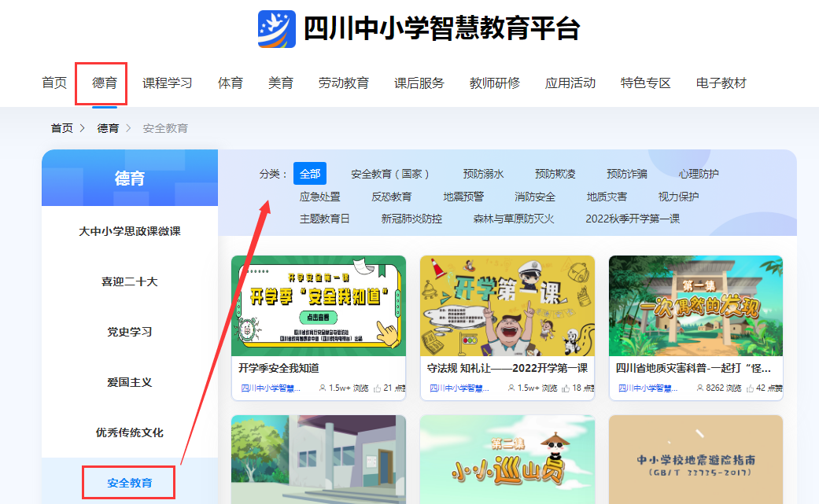Go to 教师研修 in the top navigation
Screen dimensions: 819x504
(x=495, y=83)
